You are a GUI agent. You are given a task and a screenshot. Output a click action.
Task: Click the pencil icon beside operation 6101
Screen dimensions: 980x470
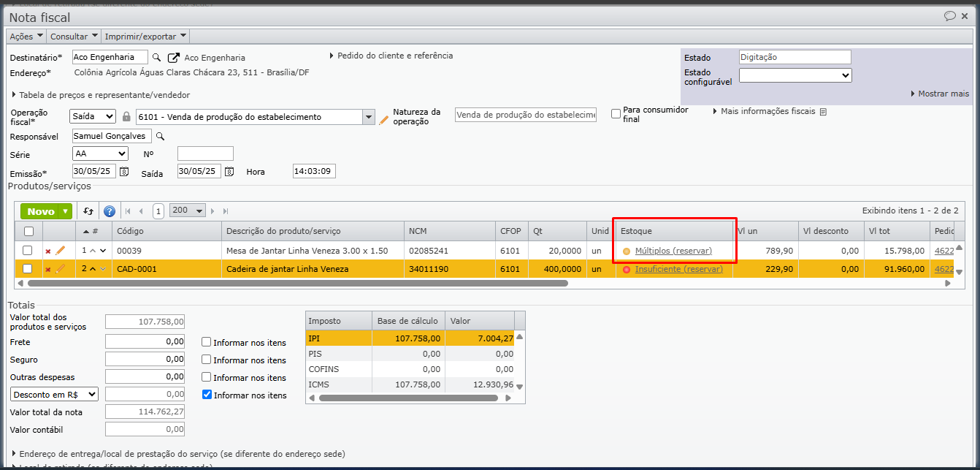pos(383,118)
